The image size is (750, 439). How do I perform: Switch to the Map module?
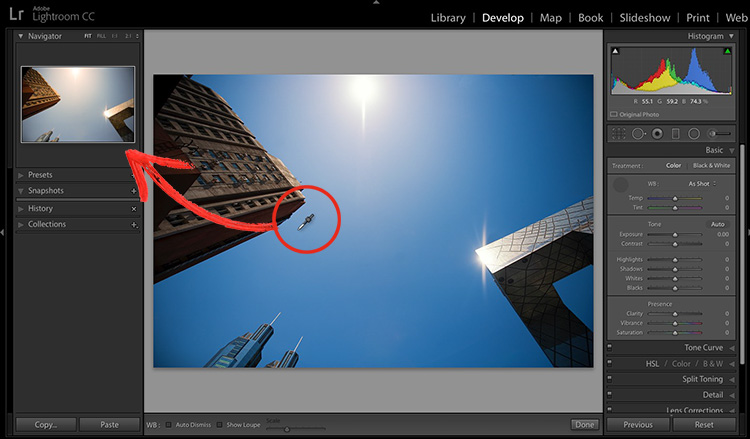(551, 18)
